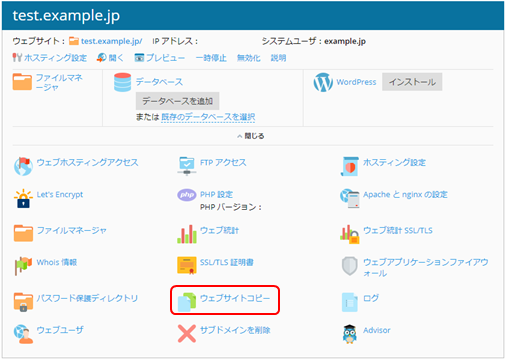The width and height of the screenshot is (506, 360).
Task: Click the データベースを追加 button
Action: (x=177, y=101)
